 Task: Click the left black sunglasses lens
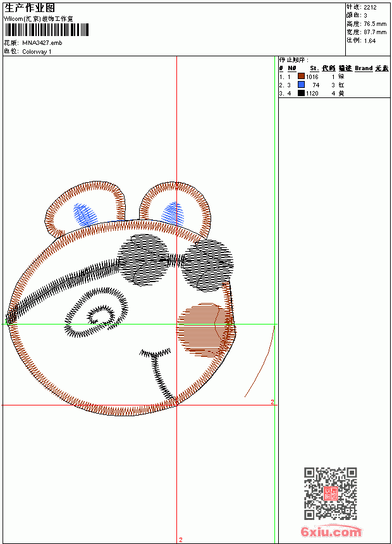(x=143, y=260)
